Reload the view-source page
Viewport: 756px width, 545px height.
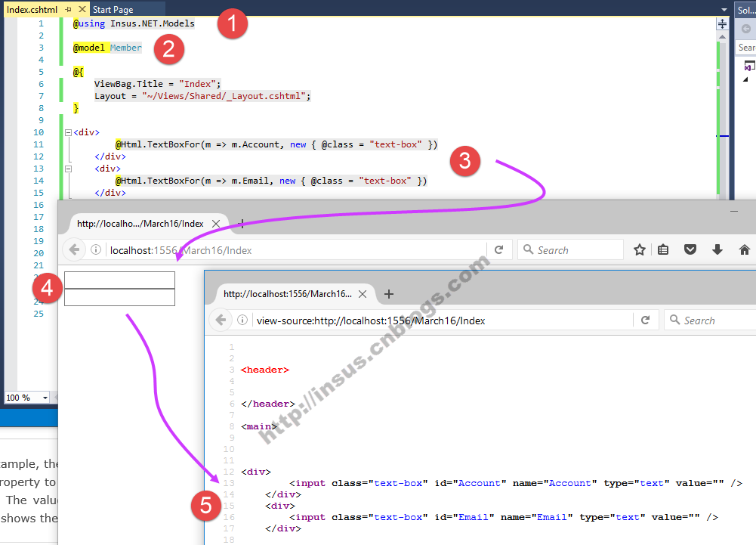tap(645, 320)
